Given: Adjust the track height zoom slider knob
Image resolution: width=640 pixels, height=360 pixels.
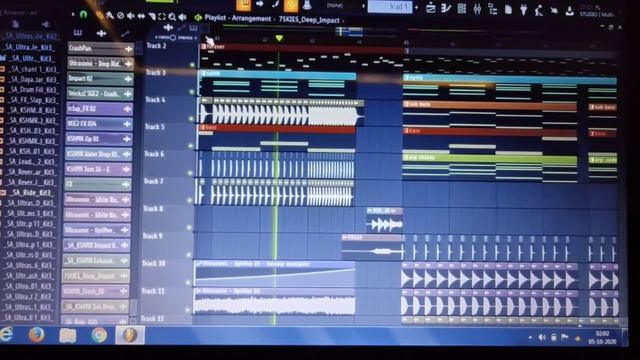Looking at the screenshot, I should (173, 38).
